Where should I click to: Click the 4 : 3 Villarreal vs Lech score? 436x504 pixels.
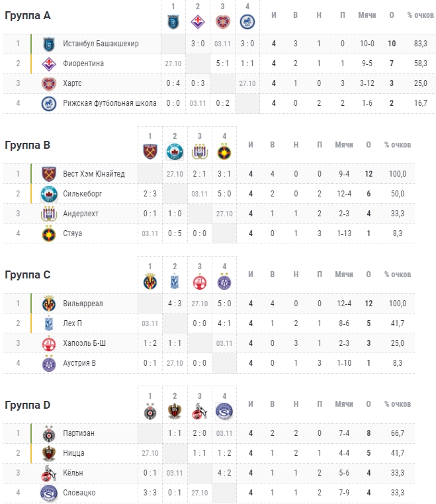coord(175,303)
